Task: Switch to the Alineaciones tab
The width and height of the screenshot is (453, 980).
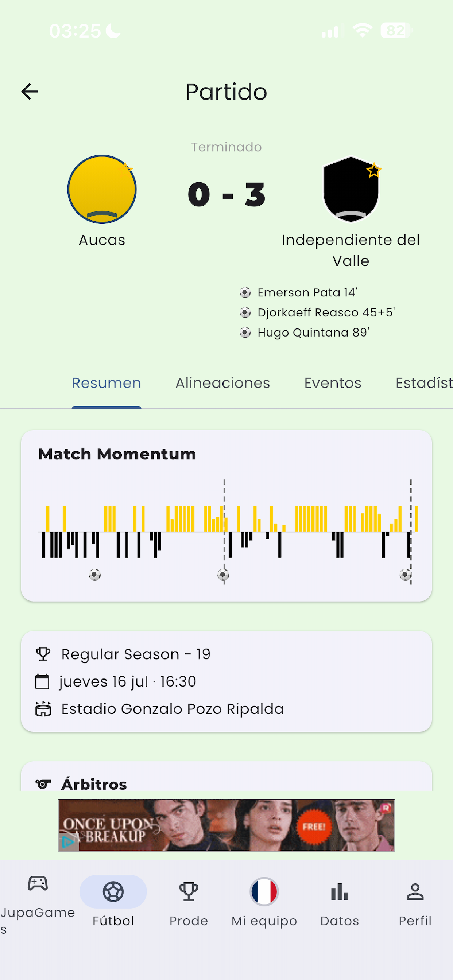Action: pos(223,383)
